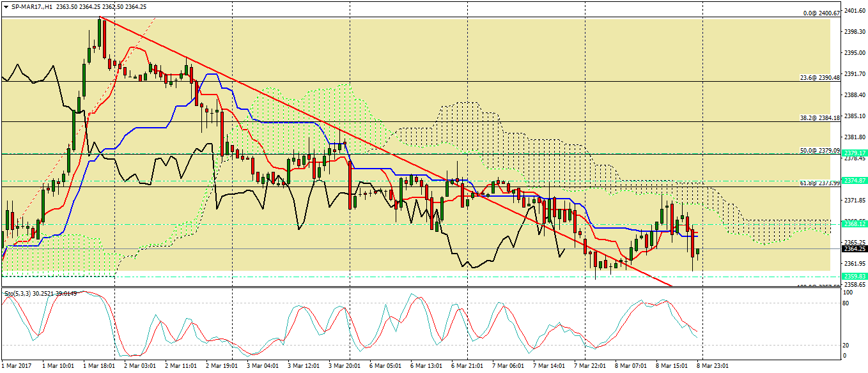Click the 2385.10 price scale value
This screenshot has width=868, height=373.
pos(855,116)
